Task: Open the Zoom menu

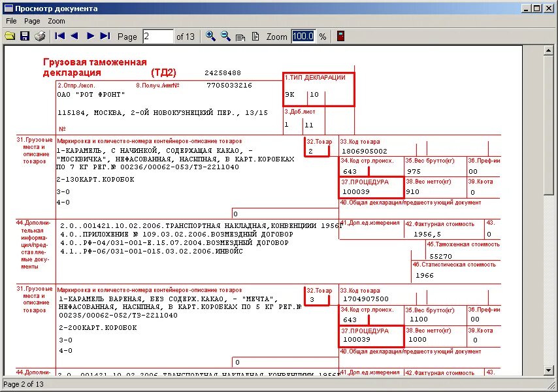Action: click(57, 21)
